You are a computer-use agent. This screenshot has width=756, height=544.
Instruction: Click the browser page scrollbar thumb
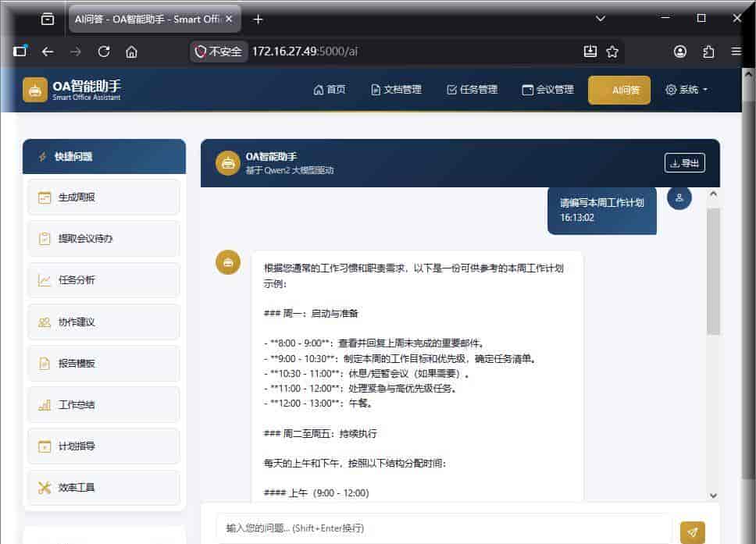pos(749,289)
